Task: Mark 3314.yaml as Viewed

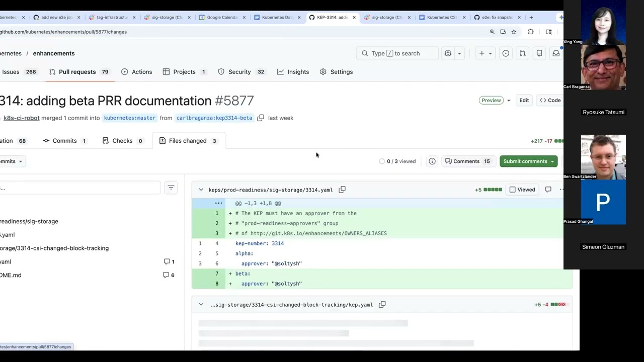Action: [x=522, y=190]
